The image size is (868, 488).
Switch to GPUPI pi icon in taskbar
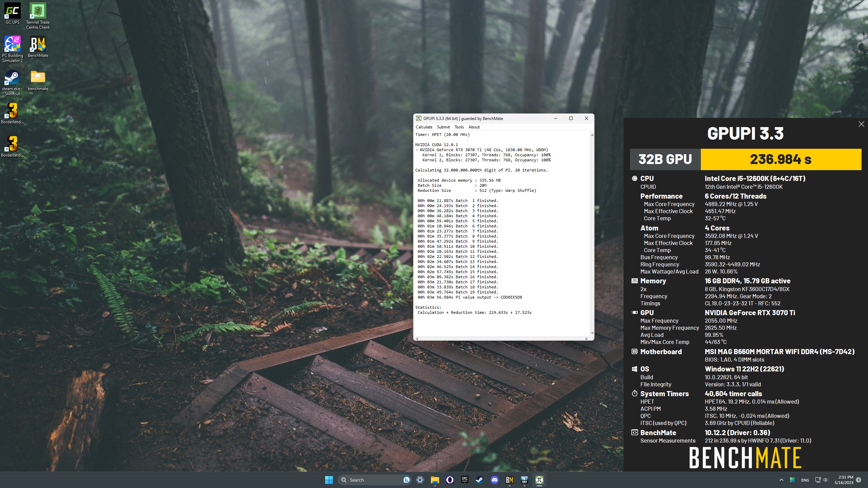tap(539, 480)
